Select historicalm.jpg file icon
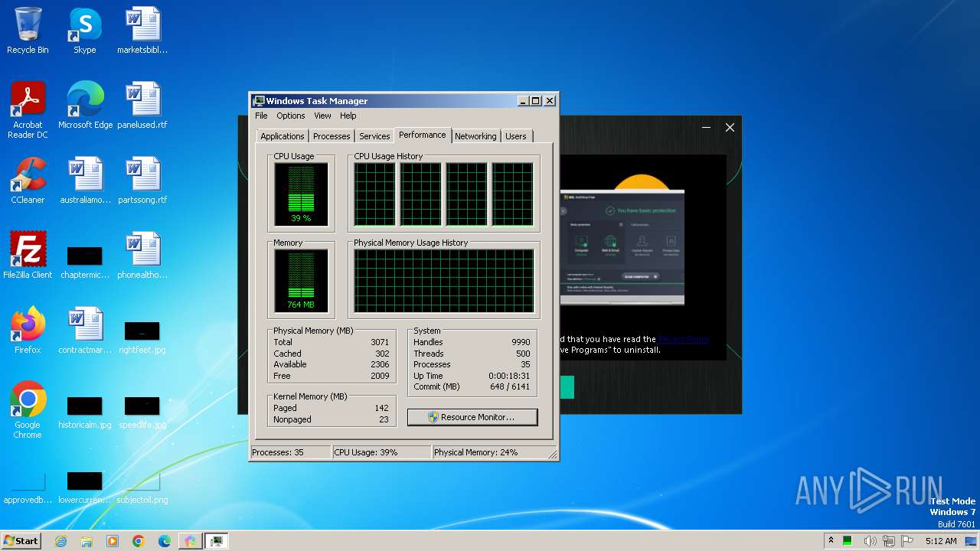This screenshot has width=980, height=551. (x=85, y=412)
